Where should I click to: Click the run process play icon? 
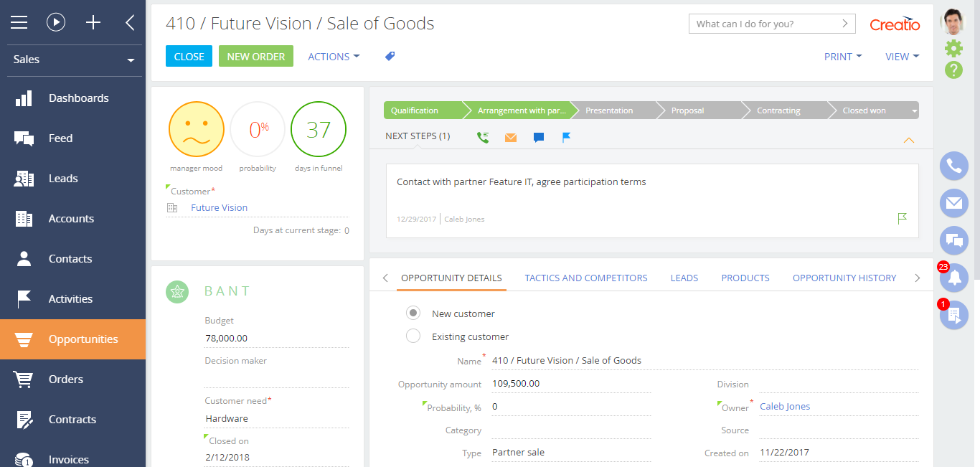(56, 22)
